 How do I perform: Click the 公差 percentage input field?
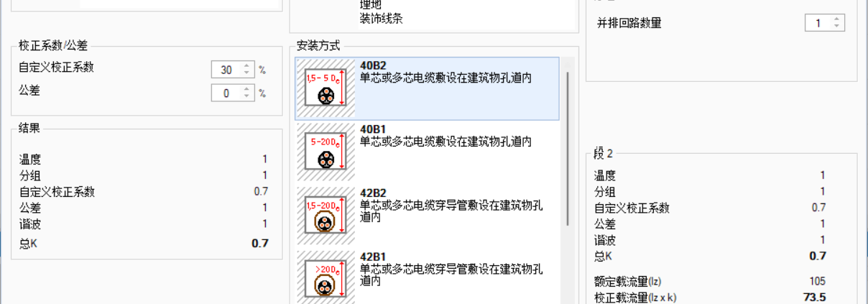227,93
